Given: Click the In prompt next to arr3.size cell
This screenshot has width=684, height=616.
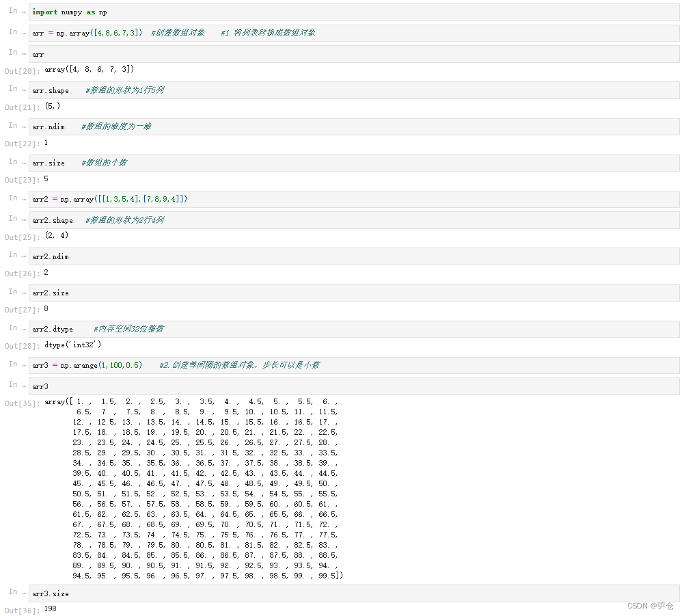Looking at the screenshot, I should (12, 593).
